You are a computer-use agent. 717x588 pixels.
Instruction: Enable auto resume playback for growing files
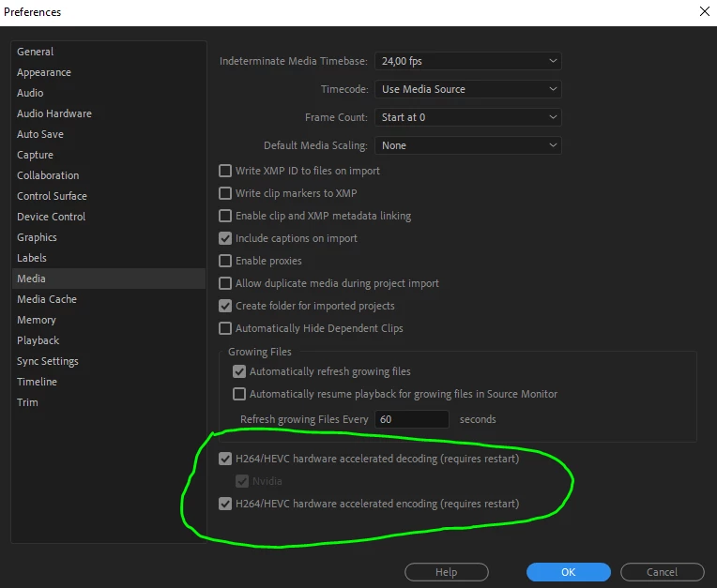coord(239,394)
